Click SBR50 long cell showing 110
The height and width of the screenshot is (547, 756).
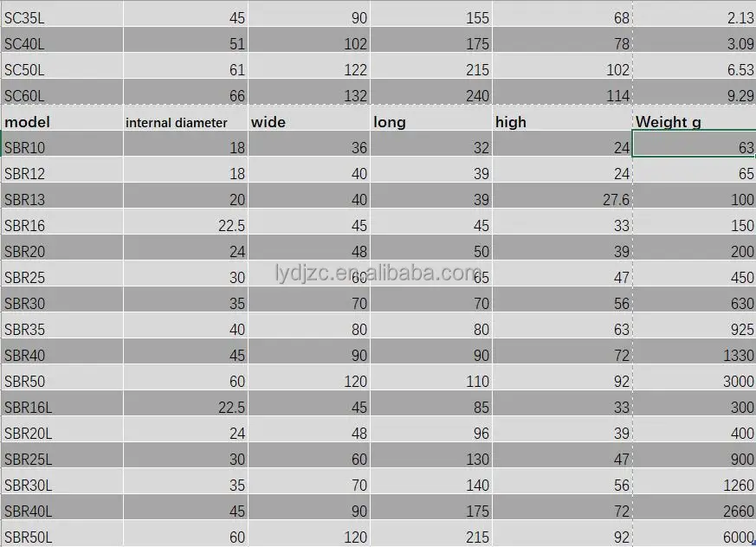click(430, 382)
